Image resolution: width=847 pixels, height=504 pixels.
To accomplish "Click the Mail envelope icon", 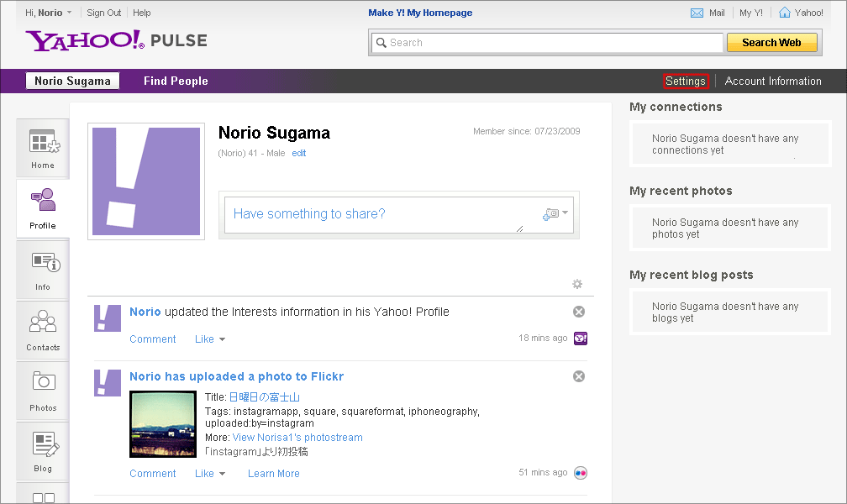I will tap(697, 13).
